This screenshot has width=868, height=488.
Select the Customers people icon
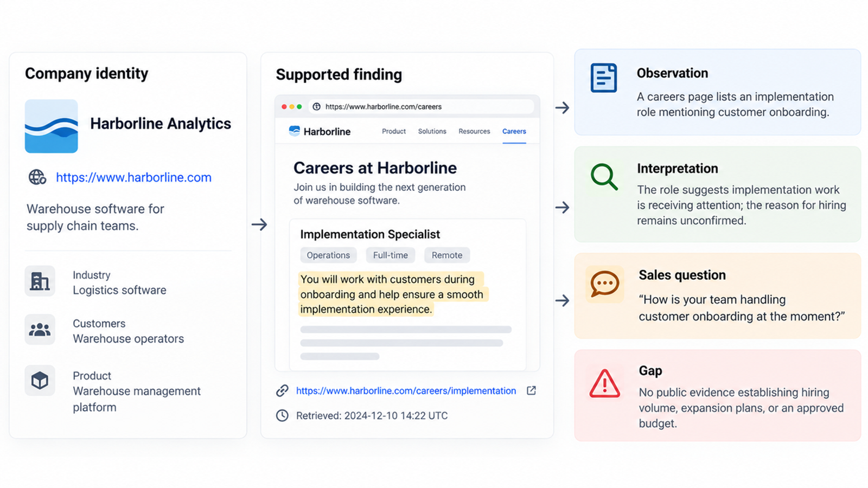tap(40, 329)
